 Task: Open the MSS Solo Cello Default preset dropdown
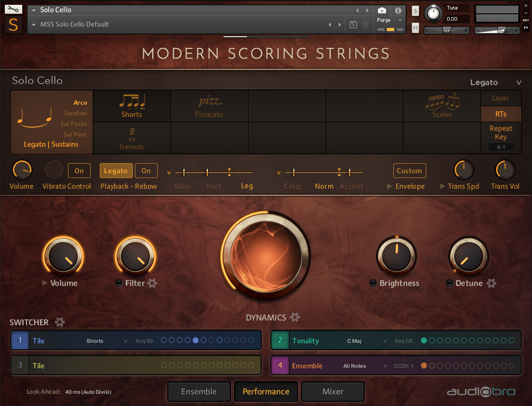[x=33, y=25]
